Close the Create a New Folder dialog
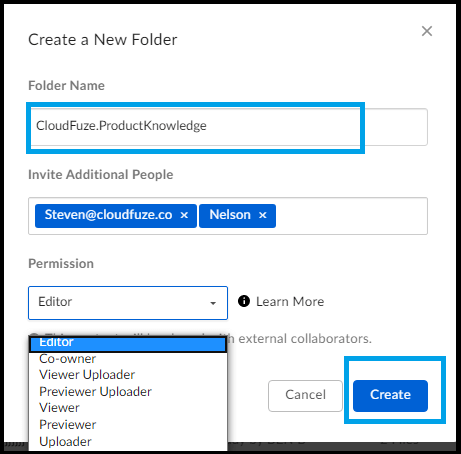Screen dimensions: 461x454 pyautogui.click(x=427, y=31)
